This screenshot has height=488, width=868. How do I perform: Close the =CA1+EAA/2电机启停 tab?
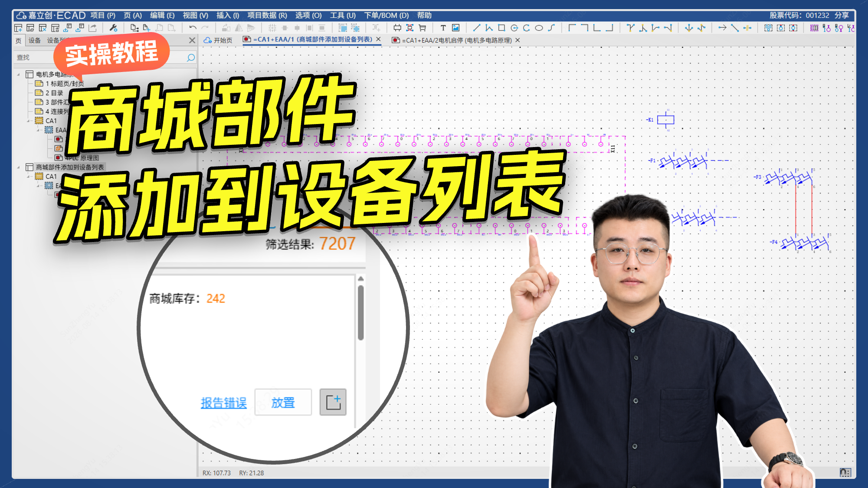click(x=518, y=40)
